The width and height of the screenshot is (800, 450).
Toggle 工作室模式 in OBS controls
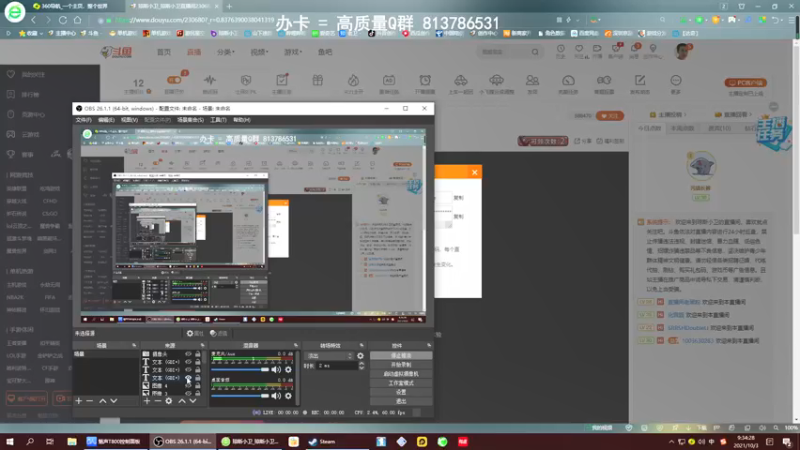[401, 383]
